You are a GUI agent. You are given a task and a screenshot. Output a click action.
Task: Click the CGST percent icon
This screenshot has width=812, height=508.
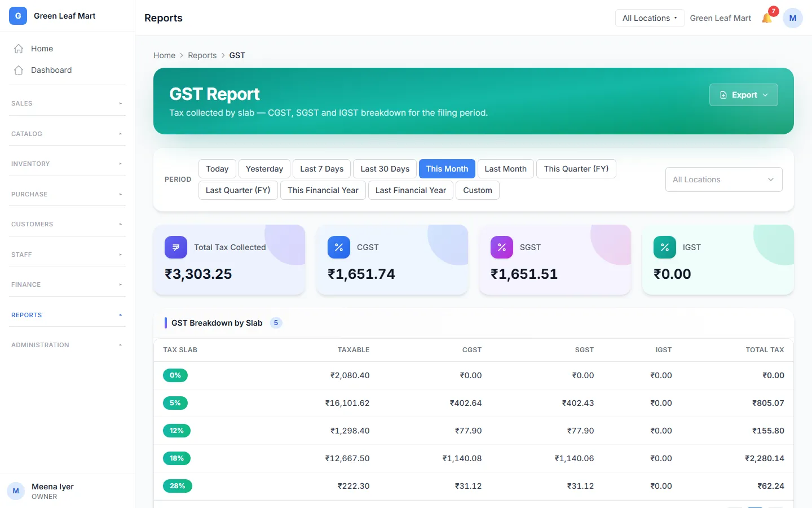[339, 247]
